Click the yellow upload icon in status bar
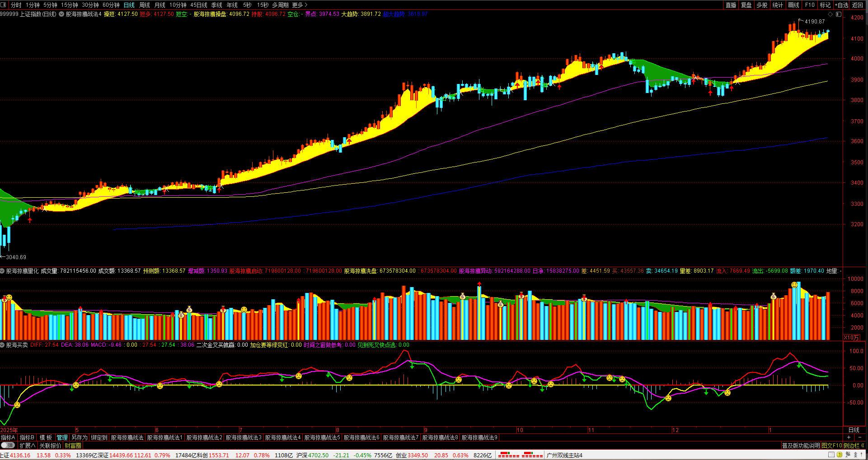868x460 pixels. pyautogui.click(x=840, y=455)
